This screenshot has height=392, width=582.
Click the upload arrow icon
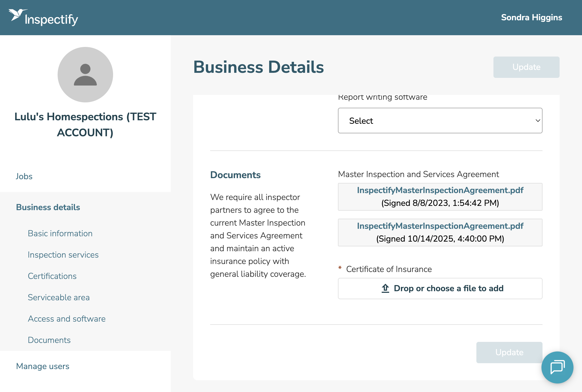coord(385,288)
